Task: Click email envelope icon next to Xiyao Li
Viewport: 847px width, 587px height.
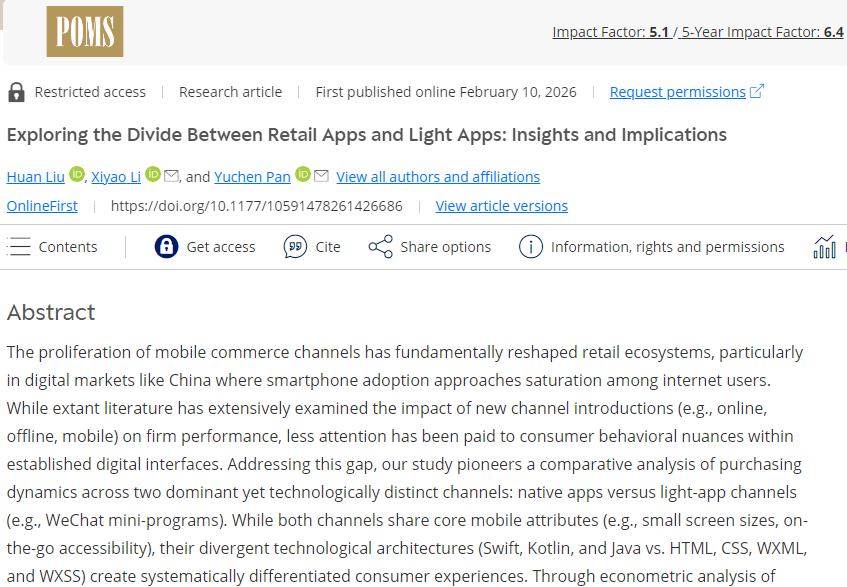Action: 171,176
